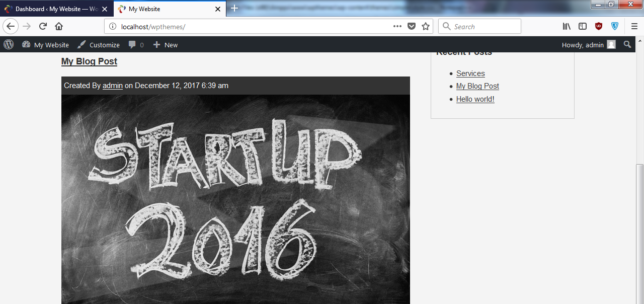Open the Hello world! post link
Viewport: 644px width, 304px height.
(475, 99)
